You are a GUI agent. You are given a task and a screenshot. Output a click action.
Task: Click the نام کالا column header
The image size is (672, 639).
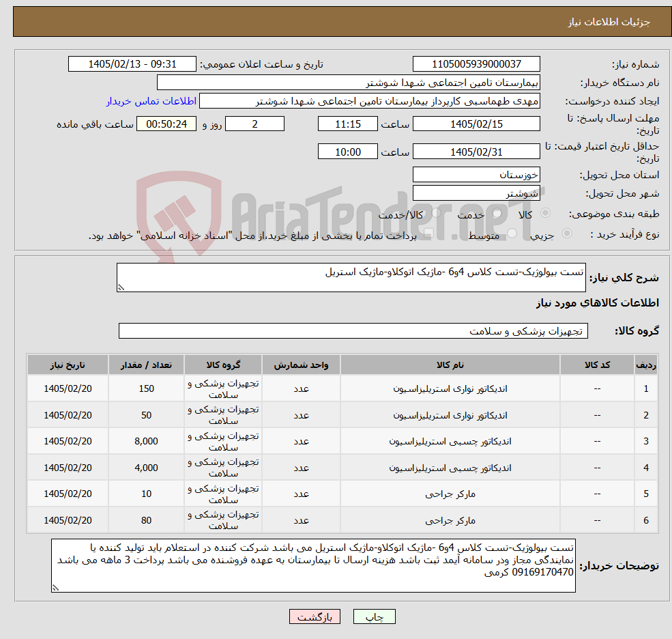450,365
